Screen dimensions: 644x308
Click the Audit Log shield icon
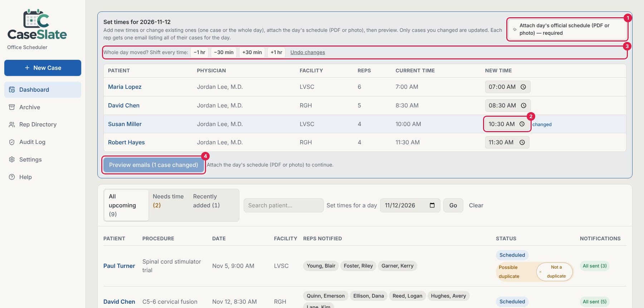12,142
